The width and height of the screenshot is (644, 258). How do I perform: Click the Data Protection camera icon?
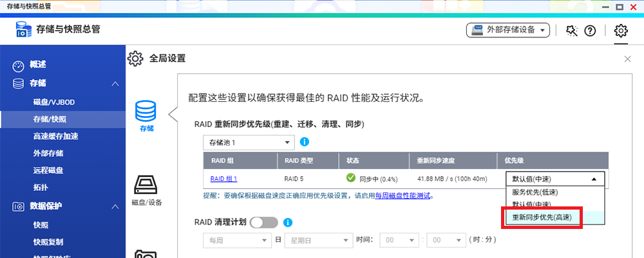(19, 206)
